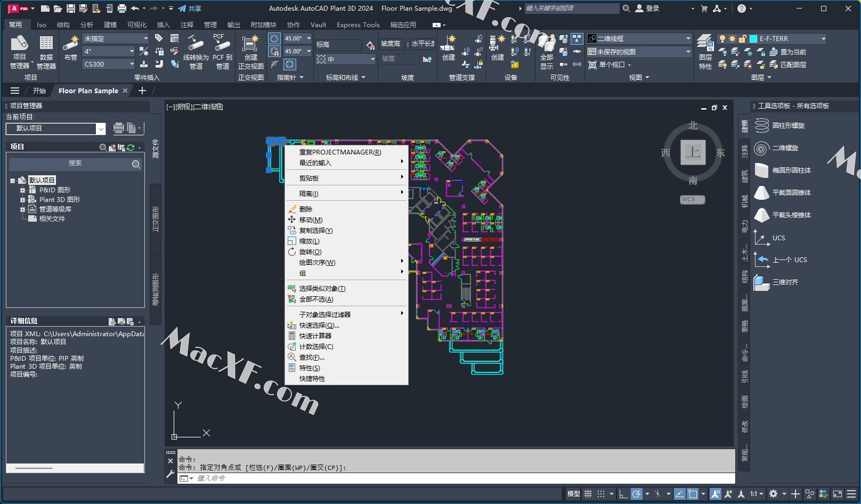The width and height of the screenshot is (861, 504).
Task: Toggle grid display in the status bar
Action: point(588,494)
